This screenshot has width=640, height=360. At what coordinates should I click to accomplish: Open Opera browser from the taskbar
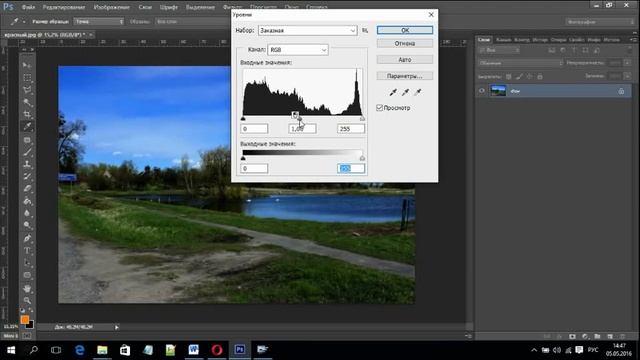(217, 350)
